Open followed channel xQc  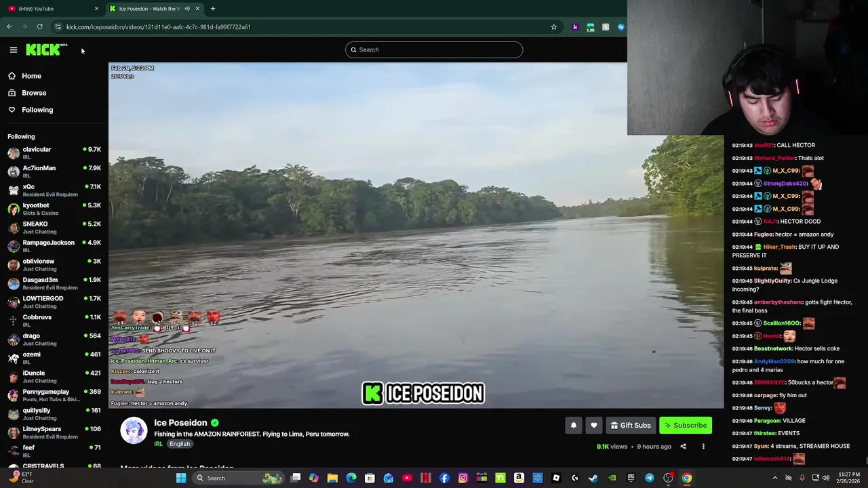[54, 190]
